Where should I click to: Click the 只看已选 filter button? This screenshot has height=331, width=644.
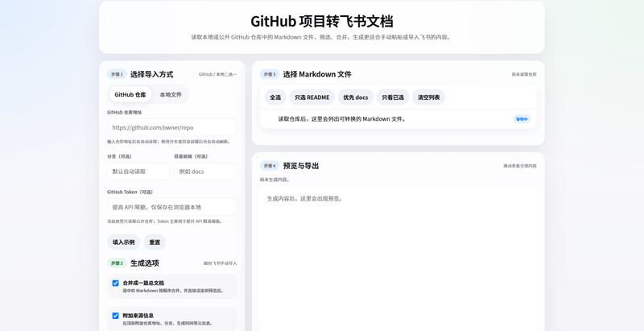(393, 97)
